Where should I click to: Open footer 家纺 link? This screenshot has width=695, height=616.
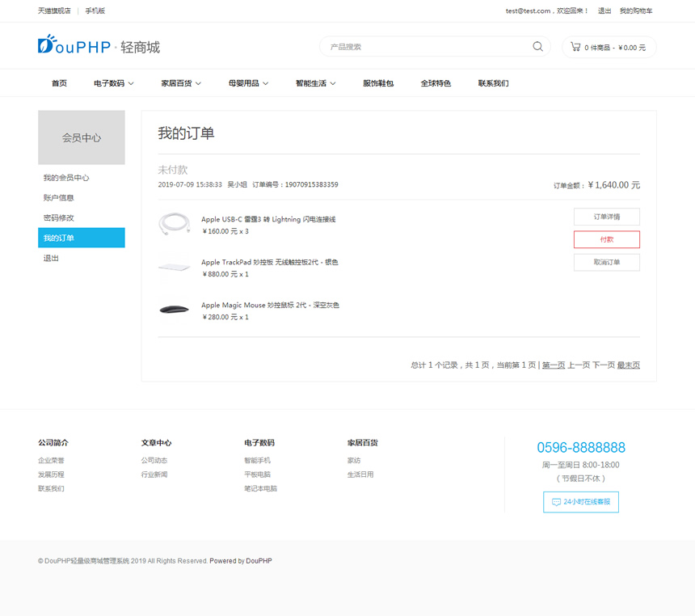click(x=354, y=460)
